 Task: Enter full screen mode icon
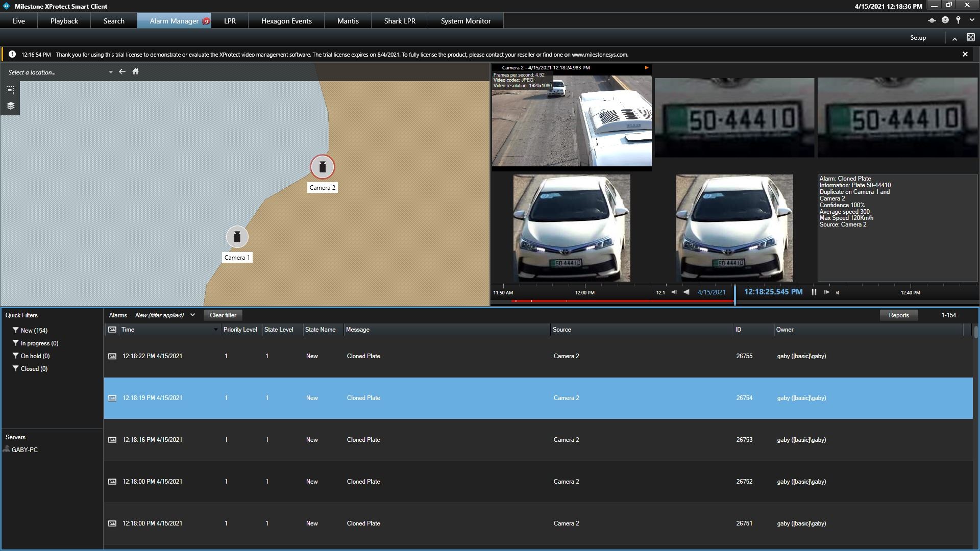point(970,37)
